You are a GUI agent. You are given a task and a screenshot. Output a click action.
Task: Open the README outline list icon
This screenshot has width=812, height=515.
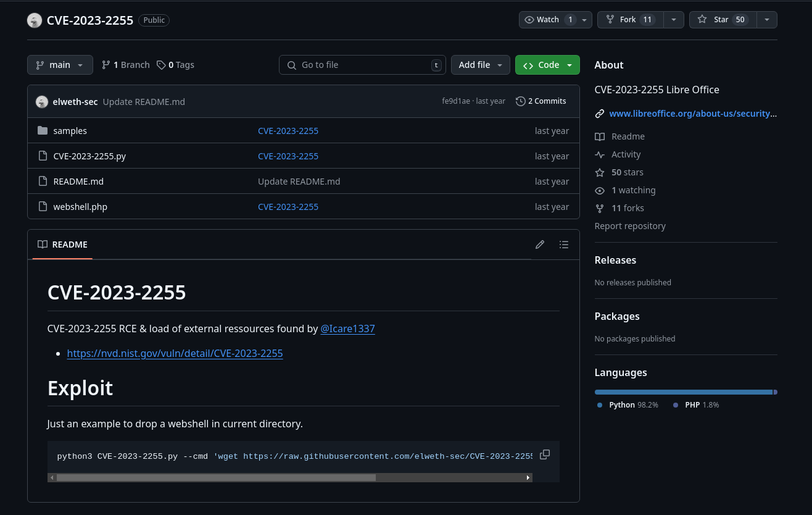point(564,245)
